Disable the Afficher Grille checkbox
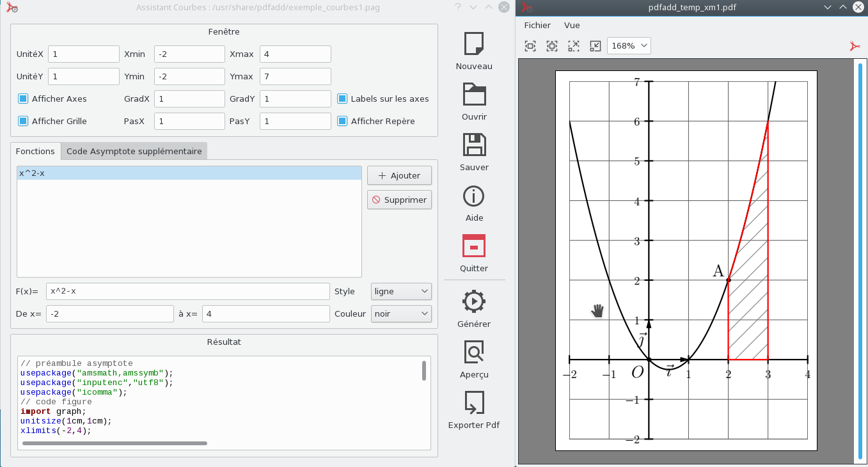Screen dimensions: 868x467 coord(23,121)
